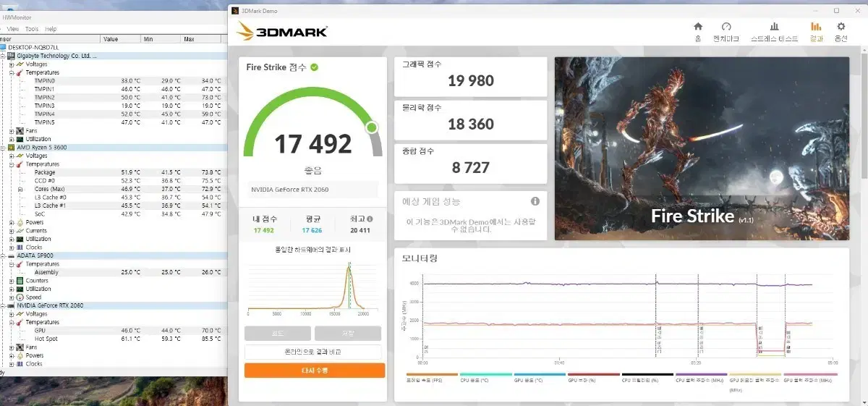Toggle the GPU 온도 (°C) legend series
This screenshot has width=868, height=406.
(540, 377)
